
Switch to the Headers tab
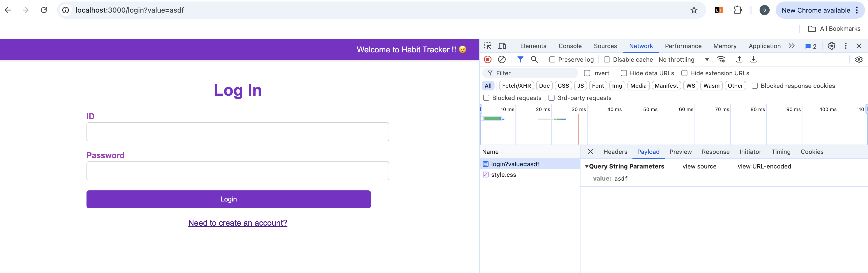point(615,152)
